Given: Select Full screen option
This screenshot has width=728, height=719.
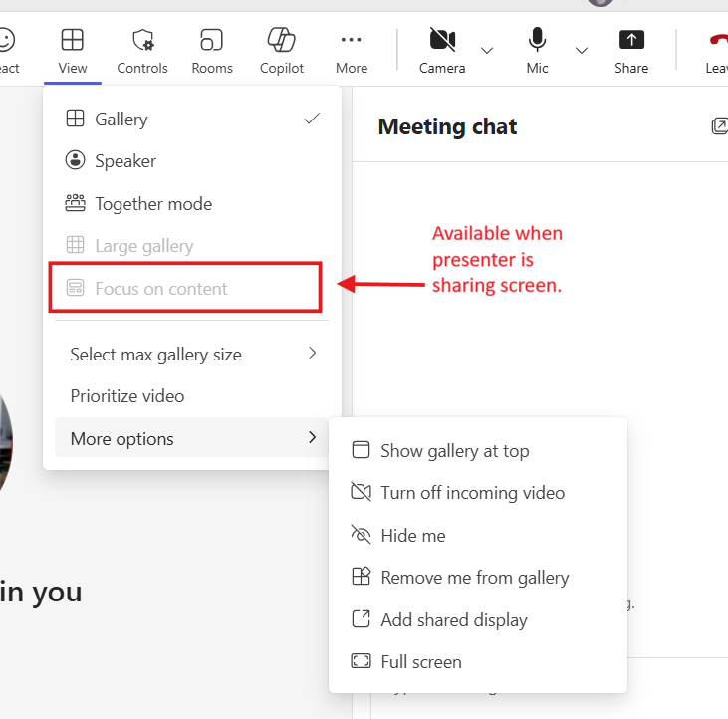Looking at the screenshot, I should (420, 662).
